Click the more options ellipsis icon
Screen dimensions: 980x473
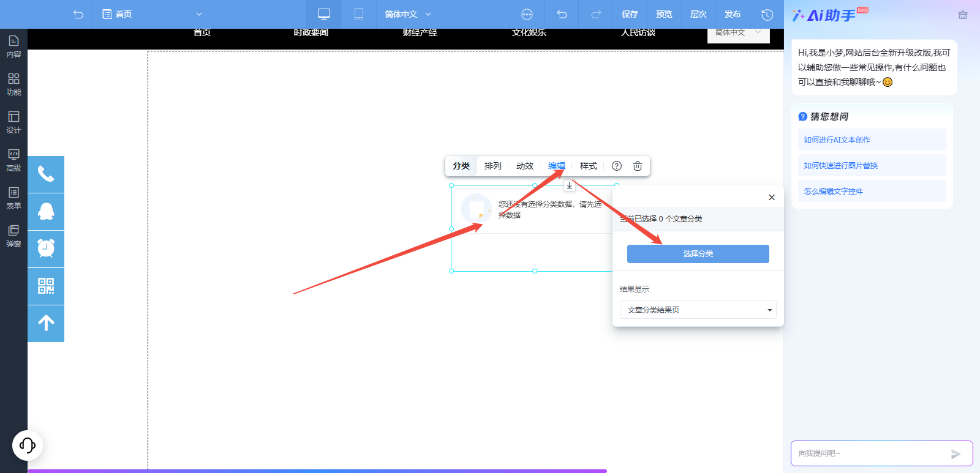[x=527, y=14]
